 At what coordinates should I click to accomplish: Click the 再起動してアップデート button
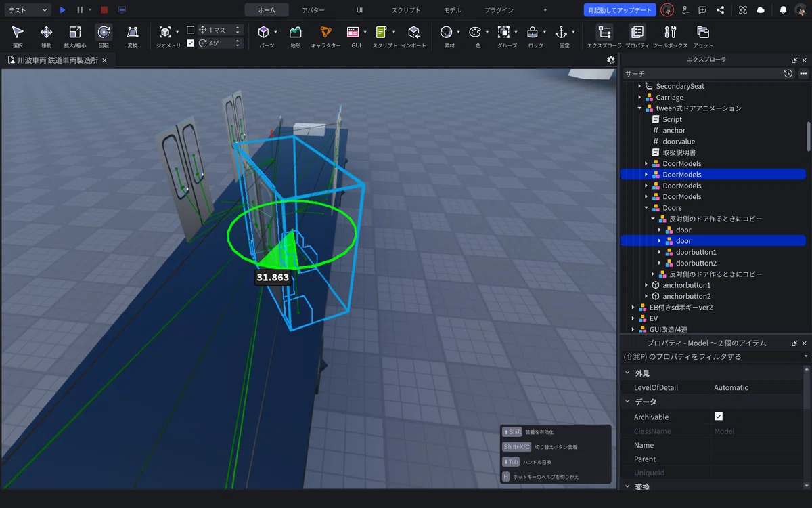(620, 10)
